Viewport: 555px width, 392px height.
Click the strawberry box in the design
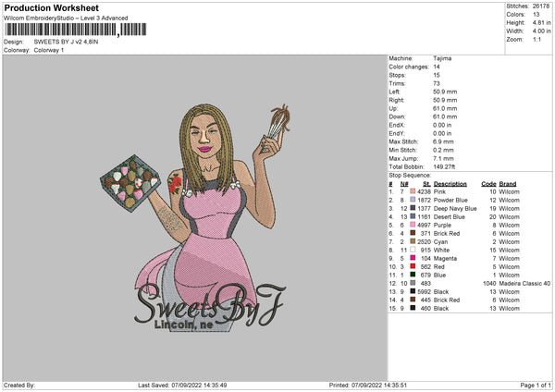[129, 183]
